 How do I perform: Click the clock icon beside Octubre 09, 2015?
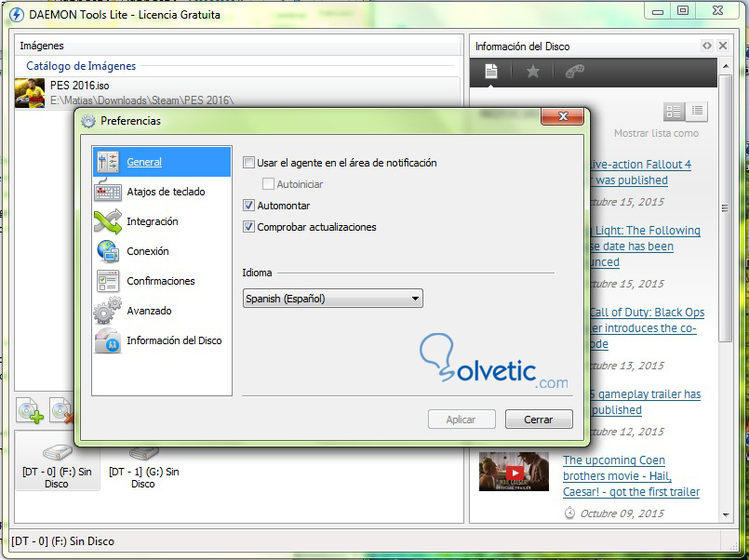[x=569, y=513]
